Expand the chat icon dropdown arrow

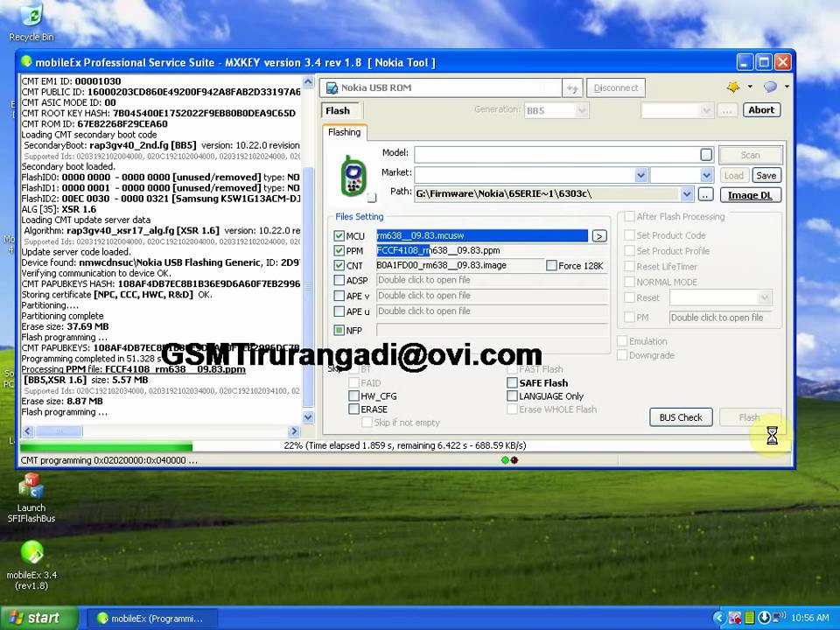point(787,87)
